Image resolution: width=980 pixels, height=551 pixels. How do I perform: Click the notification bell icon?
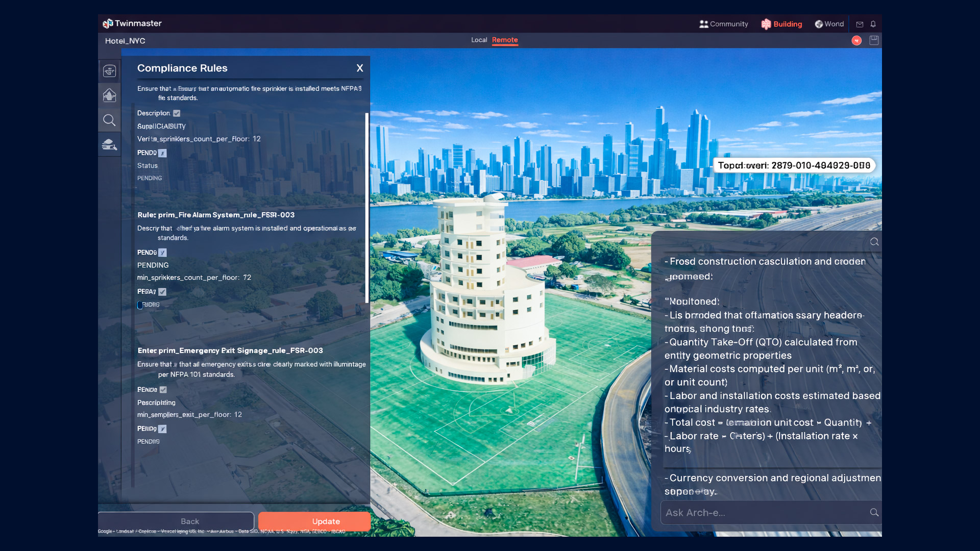click(873, 24)
